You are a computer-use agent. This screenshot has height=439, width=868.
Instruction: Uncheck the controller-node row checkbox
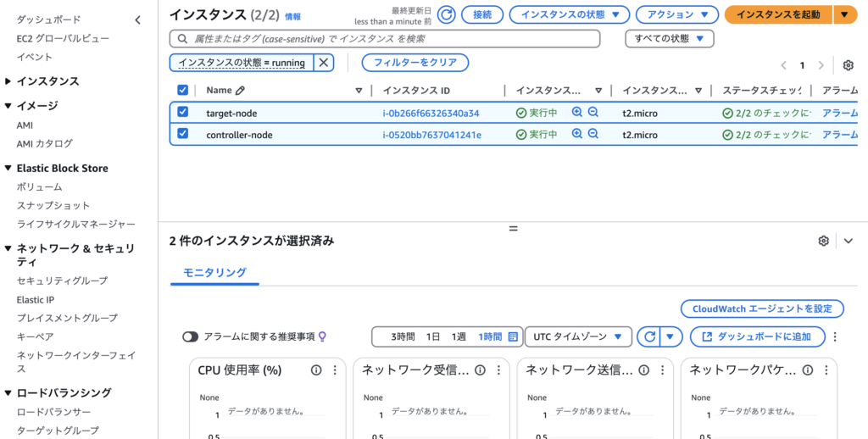(x=183, y=133)
